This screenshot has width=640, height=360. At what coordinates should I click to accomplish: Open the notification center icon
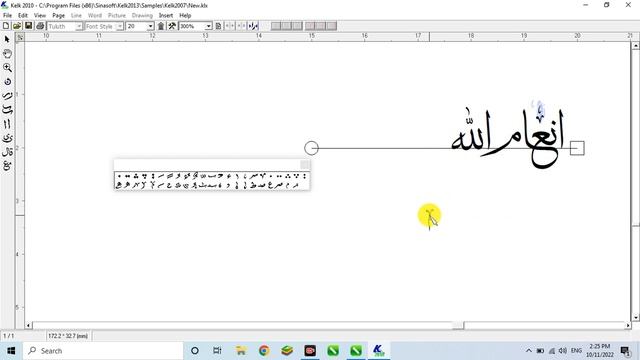coord(625,351)
